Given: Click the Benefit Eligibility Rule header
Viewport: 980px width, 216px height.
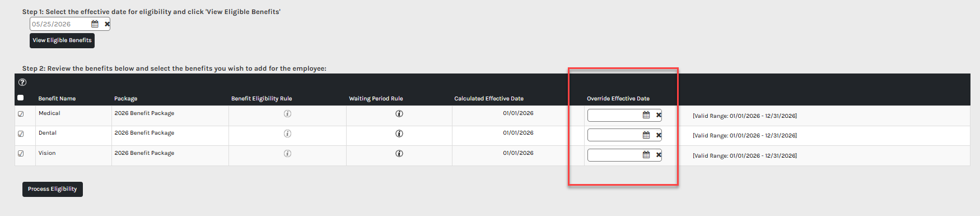Looking at the screenshot, I should click(262, 99).
